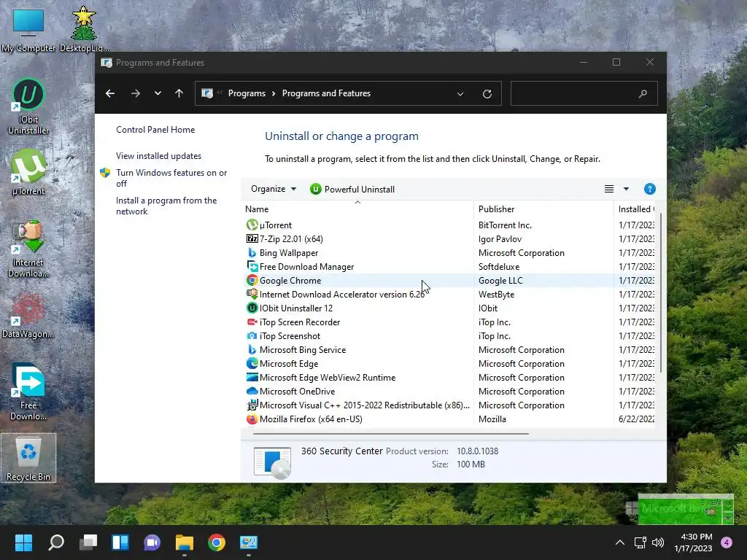Click the Control Panel taskbar icon
747x560 pixels.
click(249, 542)
